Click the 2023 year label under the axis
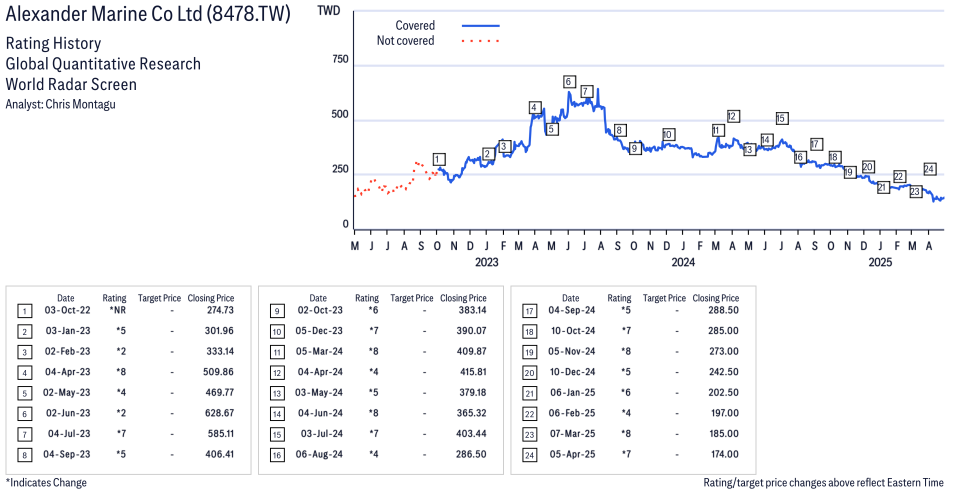 pos(486,262)
